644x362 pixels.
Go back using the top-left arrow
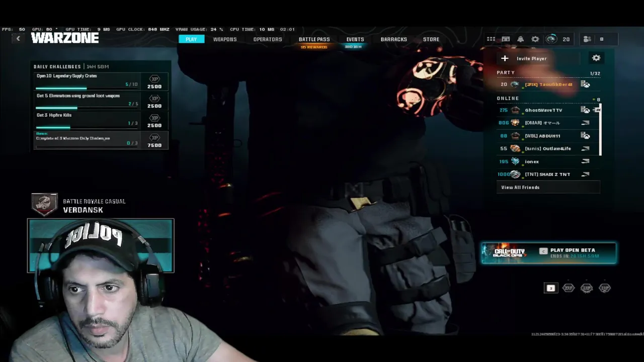pos(18,39)
